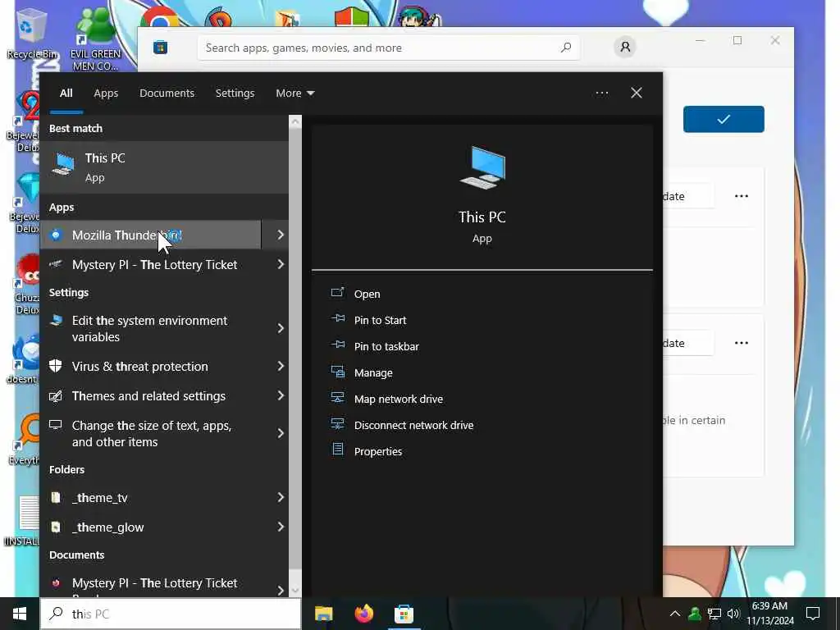Expand Mystery PI Lottery Ticket app arrow

(x=281, y=264)
